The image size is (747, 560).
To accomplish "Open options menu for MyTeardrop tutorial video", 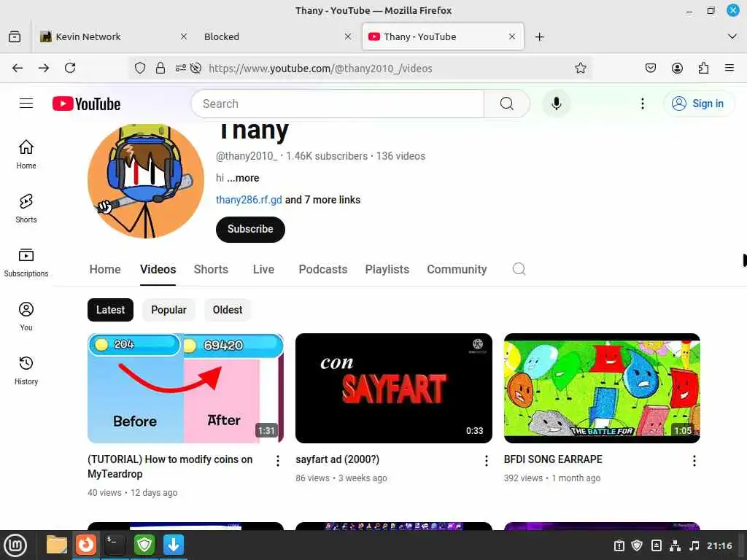I will (278, 461).
